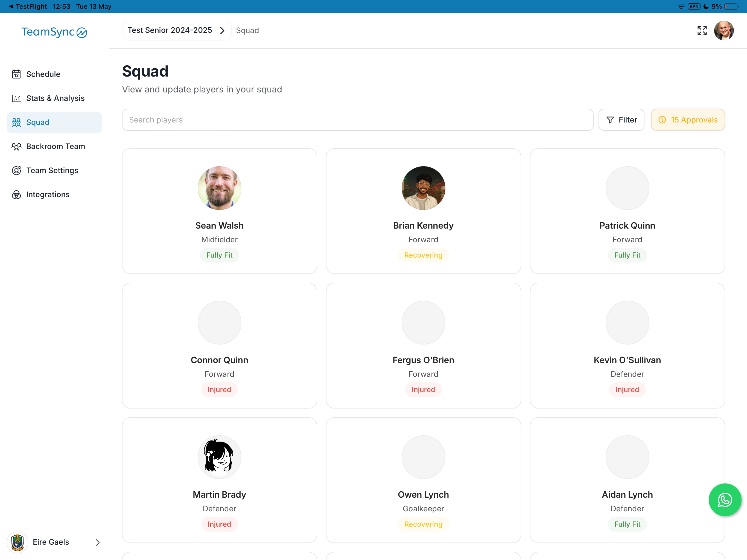The width and height of the screenshot is (747, 560).
Task: Open Backroom Team section
Action: coord(54,146)
